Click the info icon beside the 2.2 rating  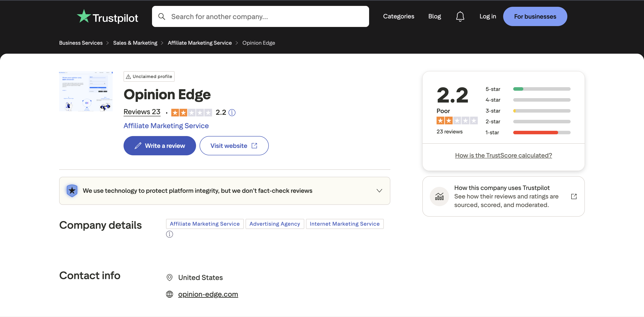tap(232, 113)
